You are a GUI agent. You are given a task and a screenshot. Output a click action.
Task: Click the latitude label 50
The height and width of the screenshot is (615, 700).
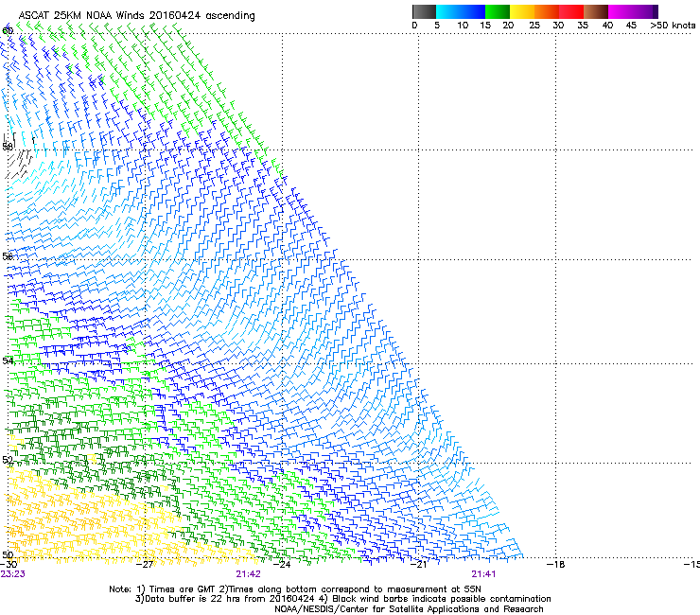(8, 554)
